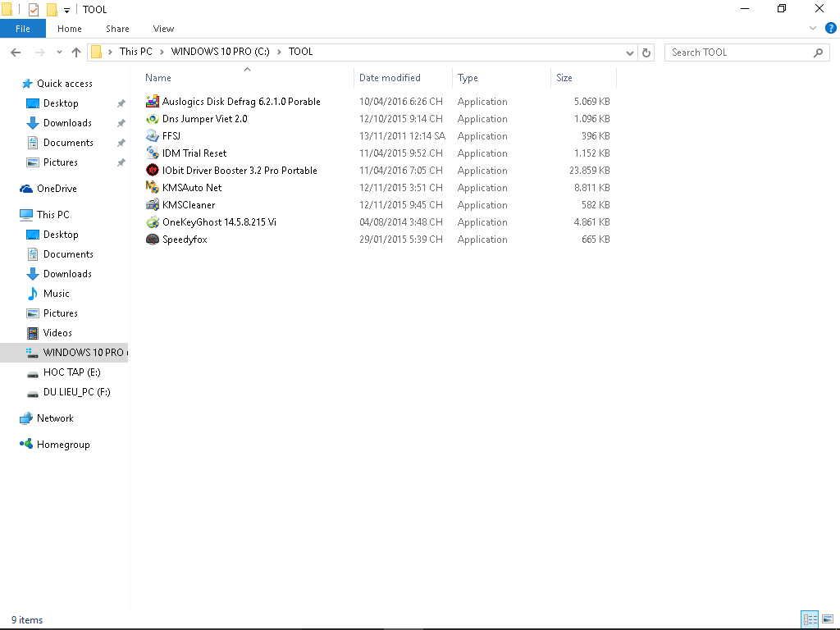Sort by Date modified column header
This screenshot has height=630, width=840.
click(x=403, y=78)
